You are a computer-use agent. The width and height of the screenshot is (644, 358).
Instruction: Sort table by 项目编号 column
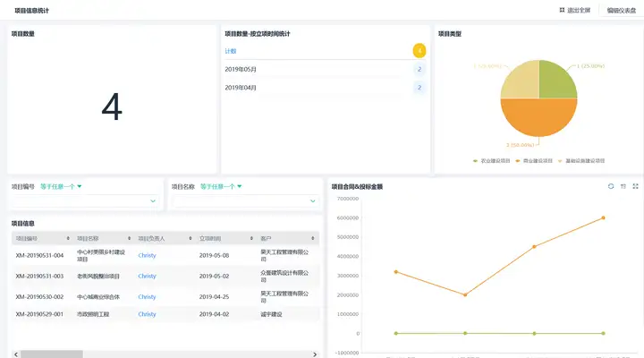[68, 238]
